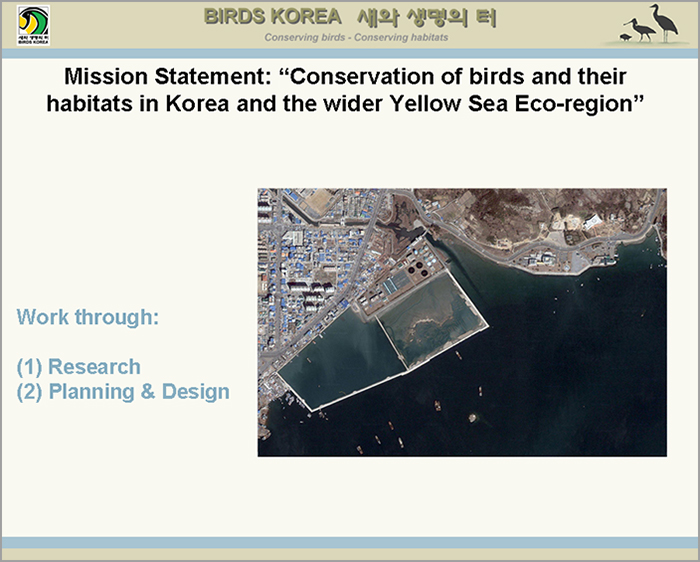
Task: Click the Korean text beside the BIRDS KOREA title
Action: [426, 18]
